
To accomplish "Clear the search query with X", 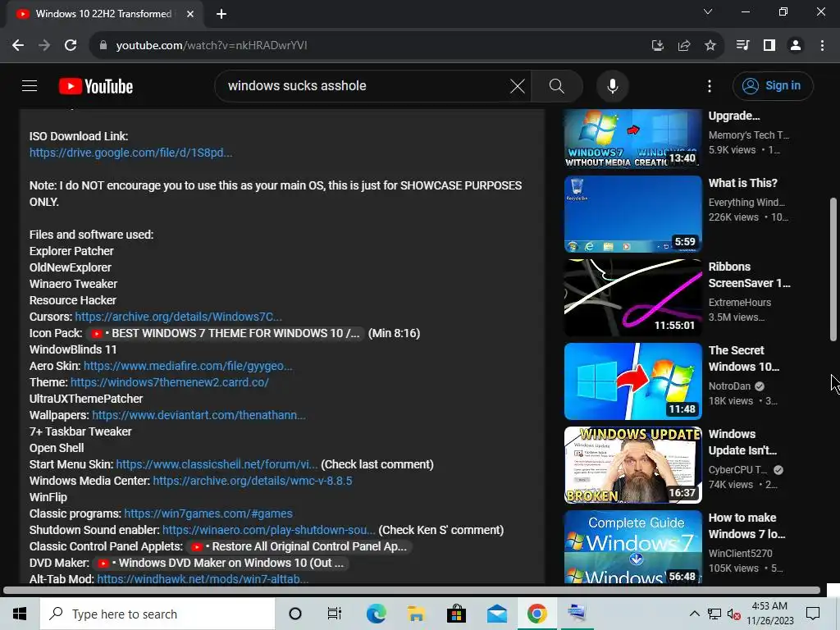I will tap(517, 85).
